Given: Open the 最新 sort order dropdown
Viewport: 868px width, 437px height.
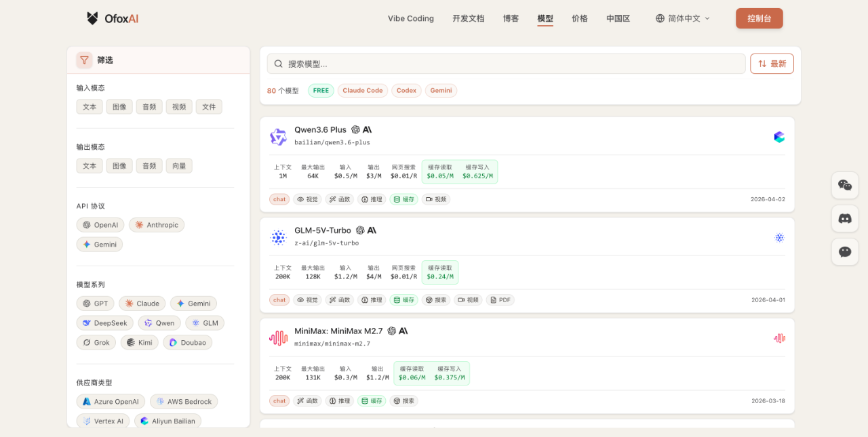Looking at the screenshot, I should click(772, 64).
